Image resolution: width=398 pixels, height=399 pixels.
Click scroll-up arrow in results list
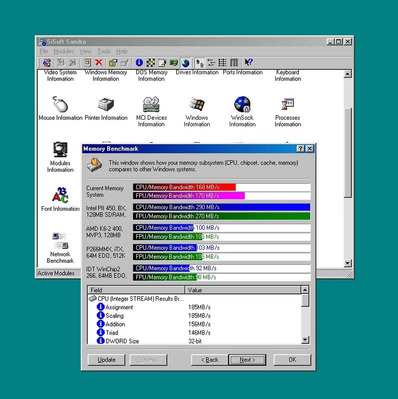(x=305, y=290)
